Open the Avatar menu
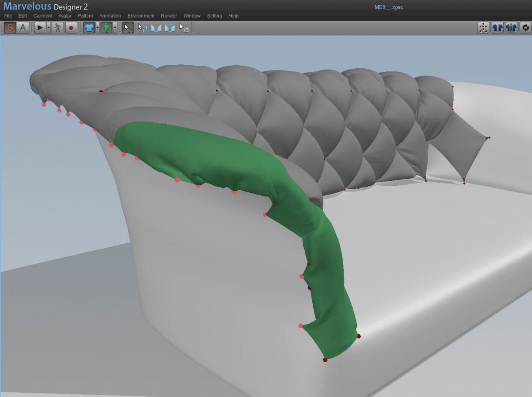The image size is (532, 397). [x=65, y=16]
